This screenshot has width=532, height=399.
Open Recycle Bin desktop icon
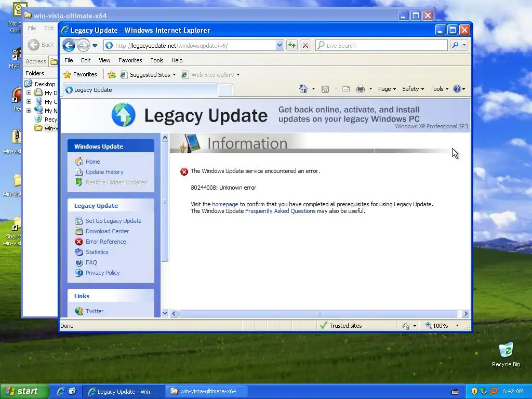click(506, 354)
